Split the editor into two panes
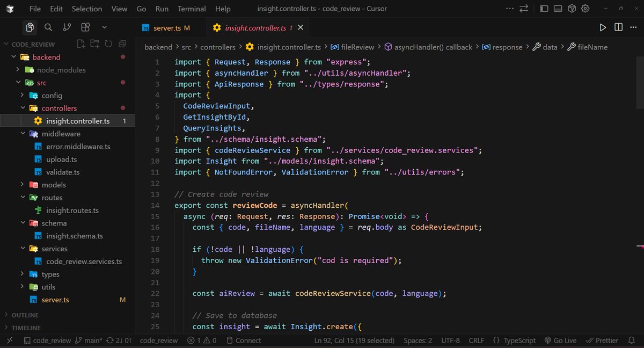This screenshot has height=348, width=644. pyautogui.click(x=618, y=26)
